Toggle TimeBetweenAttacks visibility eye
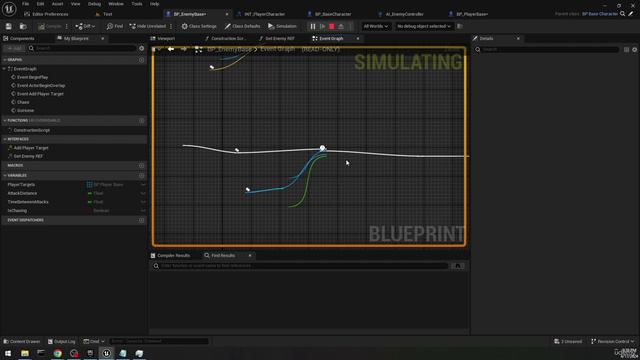This screenshot has height=360, width=640. click(x=143, y=202)
